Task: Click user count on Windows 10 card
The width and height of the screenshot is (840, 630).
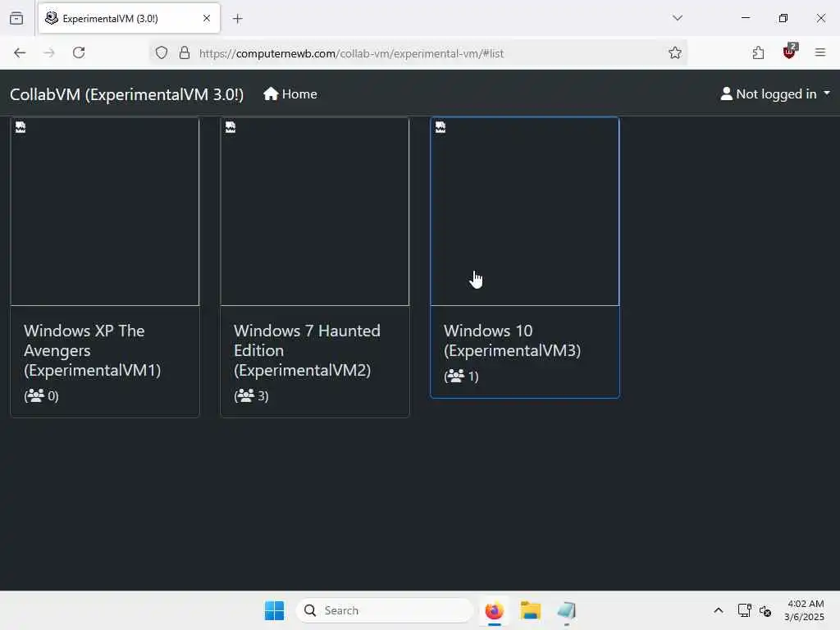Action: pos(461,376)
